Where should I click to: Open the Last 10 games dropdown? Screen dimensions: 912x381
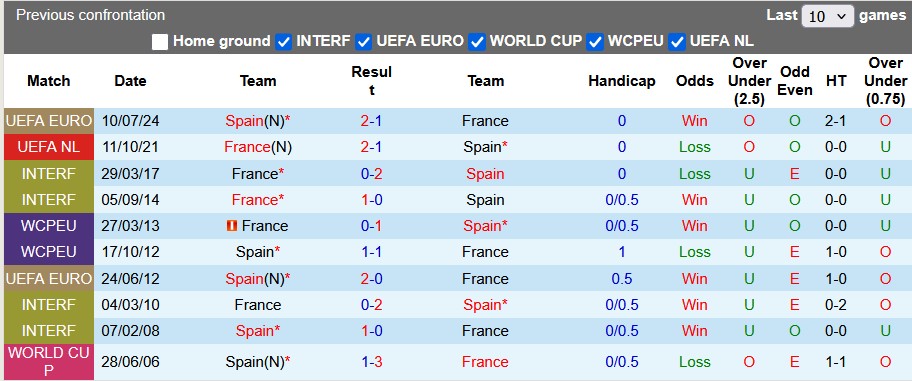pyautogui.click(x=827, y=16)
